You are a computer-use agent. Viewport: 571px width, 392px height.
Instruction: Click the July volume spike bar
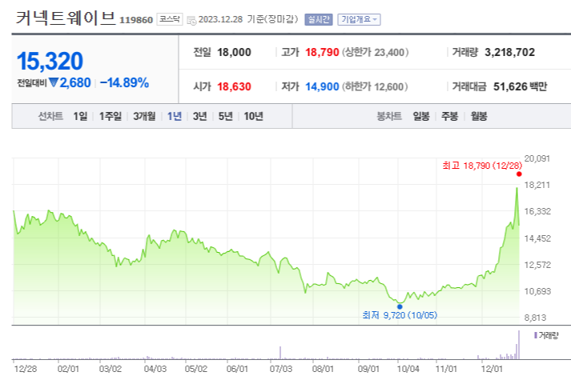(x=280, y=353)
